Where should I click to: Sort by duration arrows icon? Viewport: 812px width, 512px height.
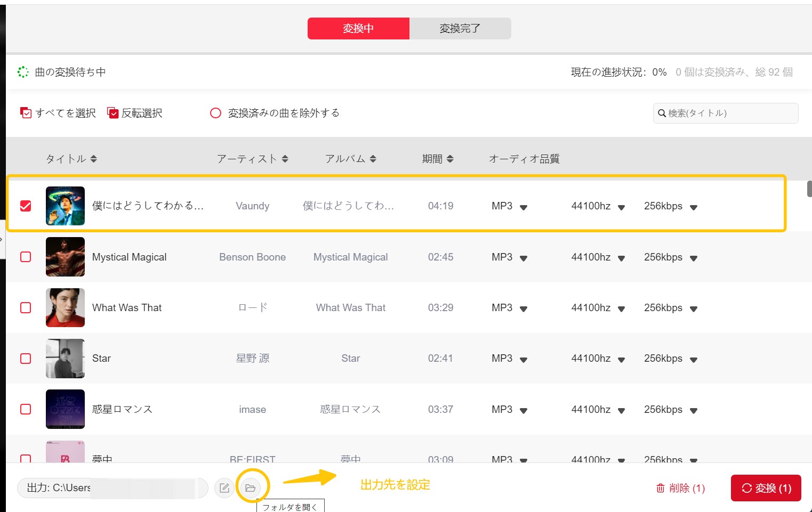pos(450,159)
